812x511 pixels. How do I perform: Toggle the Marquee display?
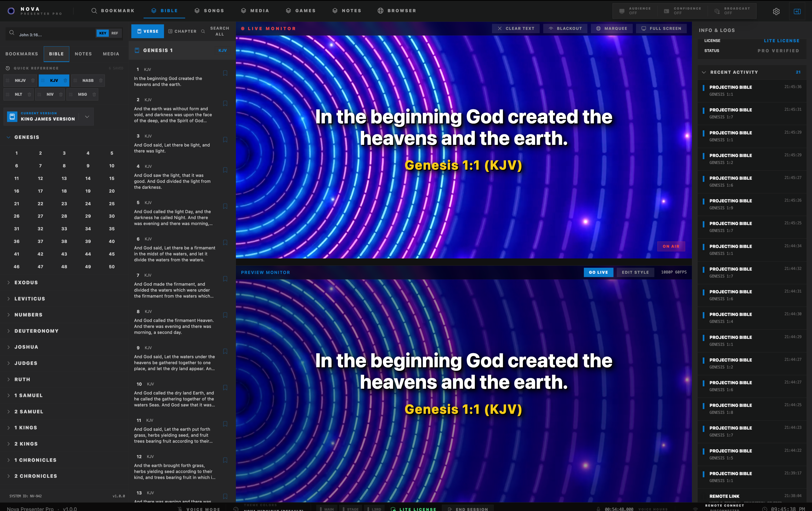tap(612, 29)
